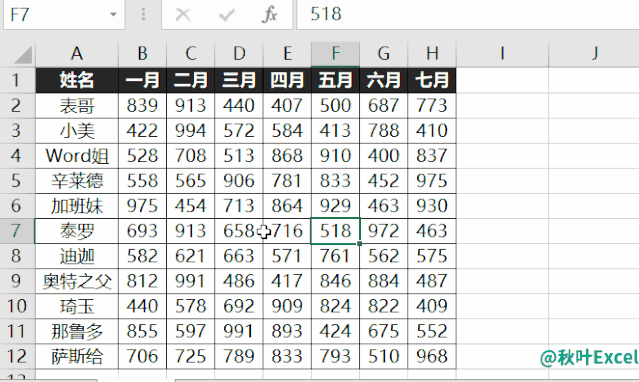Select the name cell 迪迦
639x382 pixels.
coord(77,256)
